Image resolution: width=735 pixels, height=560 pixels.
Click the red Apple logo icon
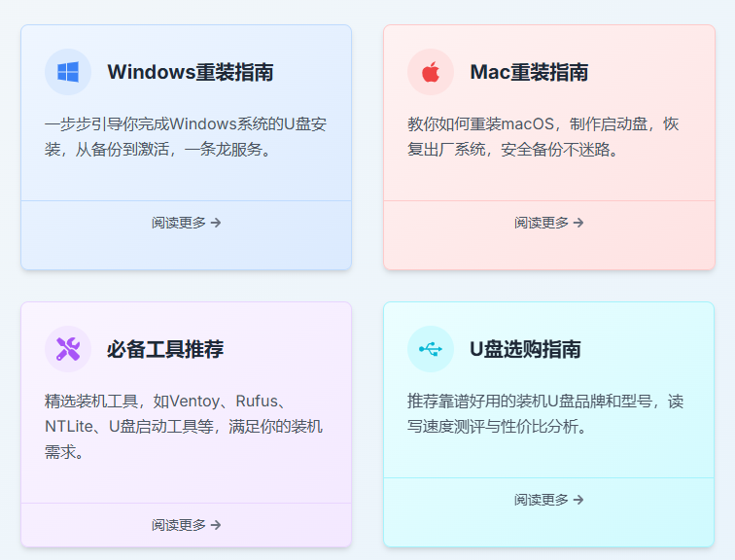coord(431,72)
